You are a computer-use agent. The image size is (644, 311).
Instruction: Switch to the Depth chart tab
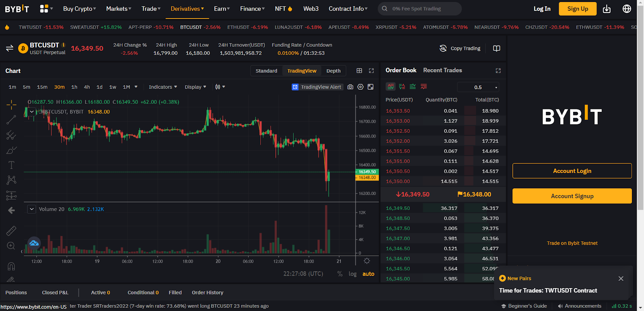[x=333, y=71]
